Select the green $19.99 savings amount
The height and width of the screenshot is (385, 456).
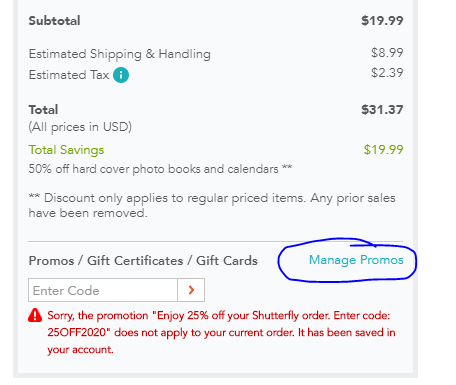(383, 150)
